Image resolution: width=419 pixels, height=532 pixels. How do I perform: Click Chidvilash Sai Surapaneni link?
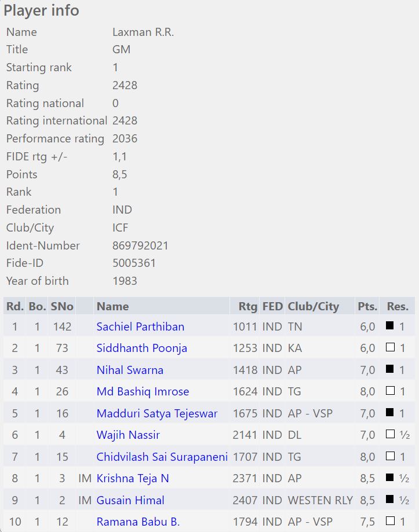click(x=162, y=457)
